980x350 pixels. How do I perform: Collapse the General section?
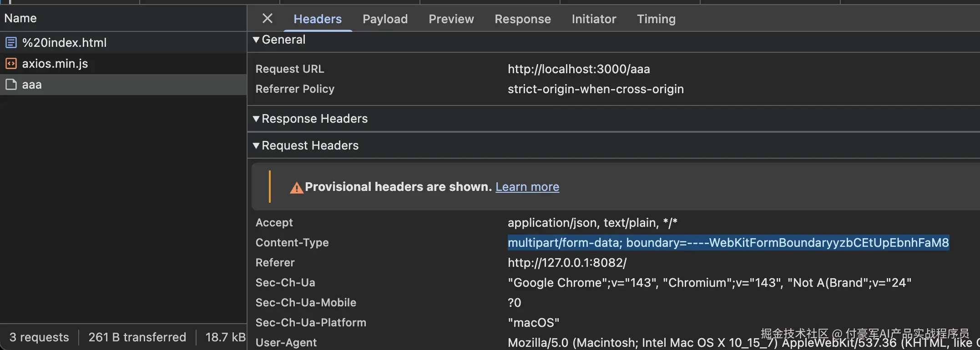(256, 40)
